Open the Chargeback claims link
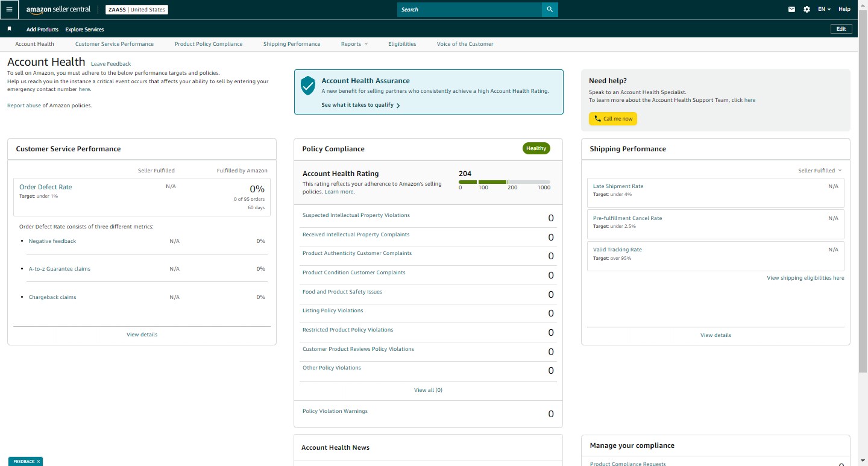The width and height of the screenshot is (868, 466). [x=52, y=297]
